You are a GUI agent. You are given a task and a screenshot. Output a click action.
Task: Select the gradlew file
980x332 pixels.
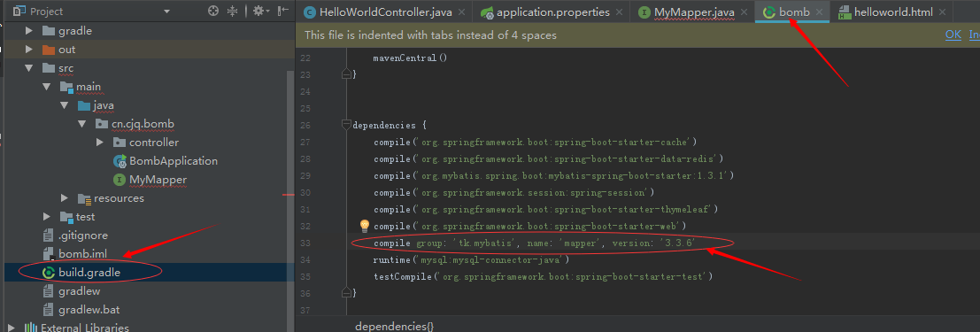(x=80, y=291)
